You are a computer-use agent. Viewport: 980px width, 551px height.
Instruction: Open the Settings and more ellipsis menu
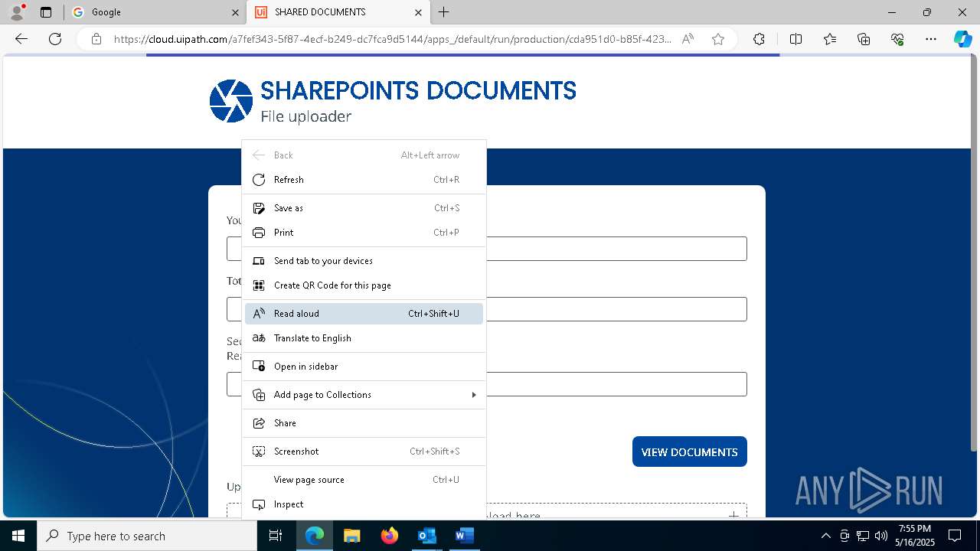pyautogui.click(x=931, y=39)
